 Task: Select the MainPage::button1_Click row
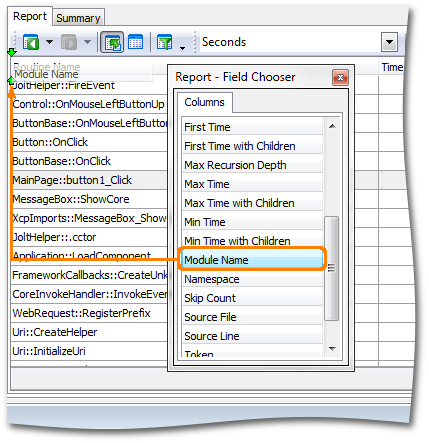tap(89, 180)
